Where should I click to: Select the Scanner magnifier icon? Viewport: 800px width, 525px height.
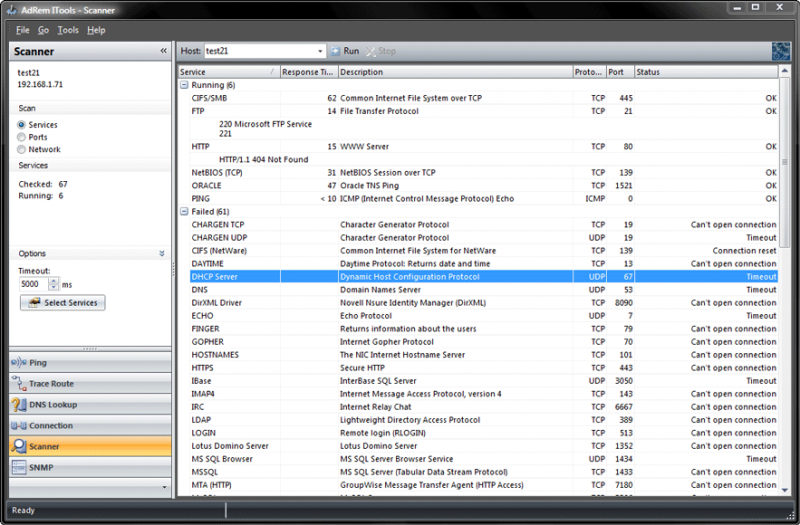18,446
